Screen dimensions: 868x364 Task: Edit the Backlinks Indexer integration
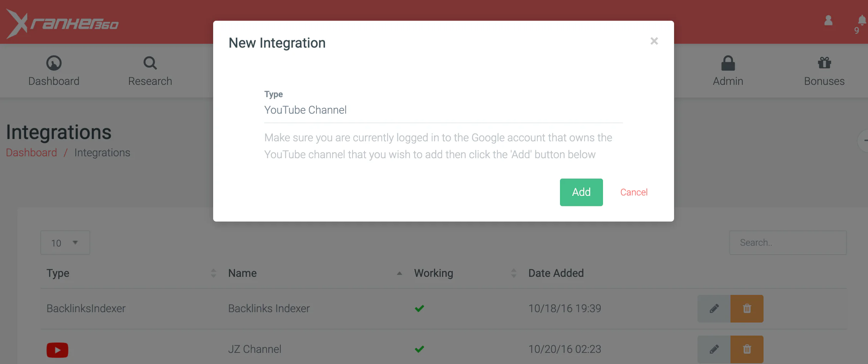point(714,309)
